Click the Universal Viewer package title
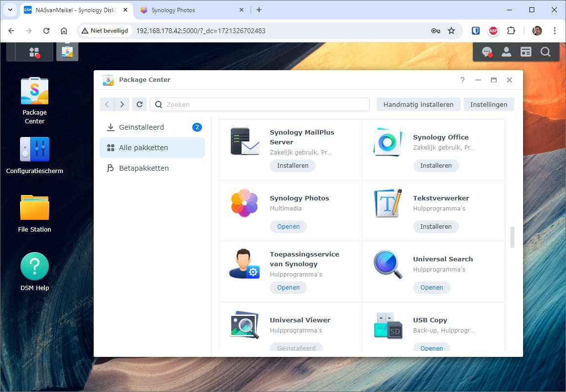The height and width of the screenshot is (392, 566). pos(300,320)
